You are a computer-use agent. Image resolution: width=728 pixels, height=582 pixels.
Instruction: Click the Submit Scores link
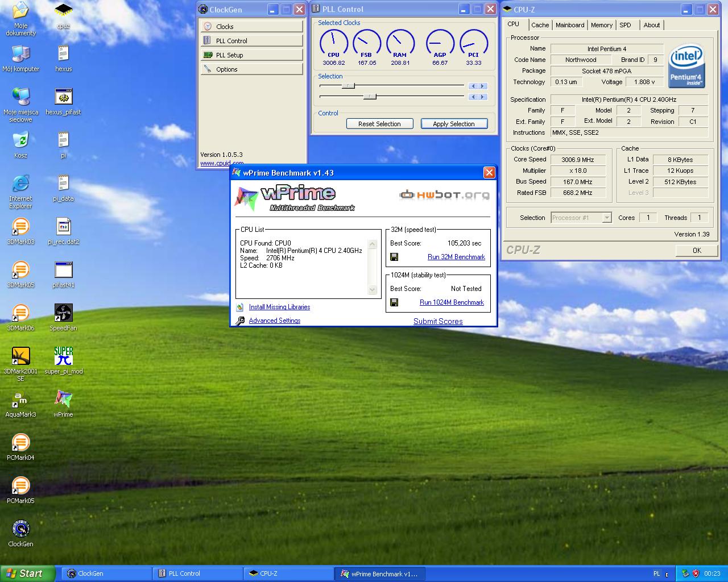pyautogui.click(x=438, y=321)
